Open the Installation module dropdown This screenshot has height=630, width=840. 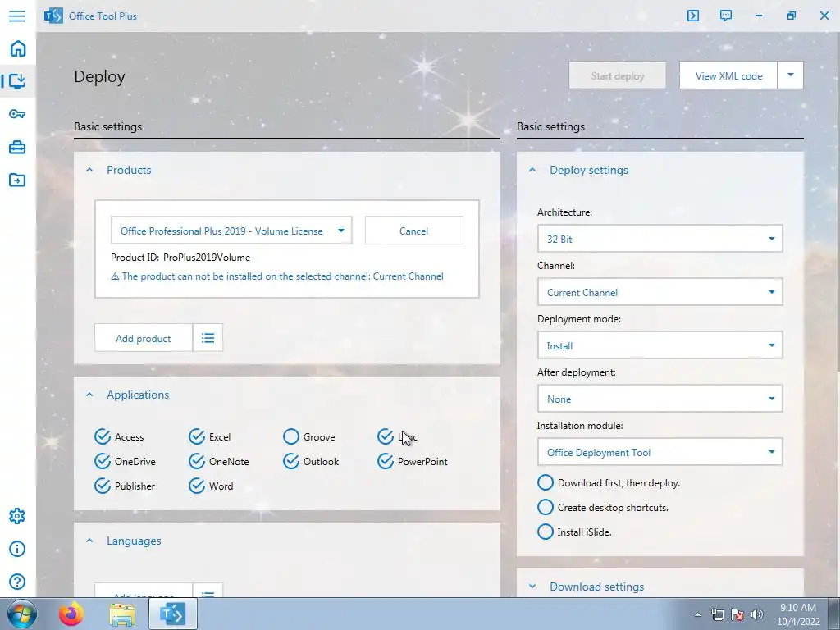(x=660, y=452)
